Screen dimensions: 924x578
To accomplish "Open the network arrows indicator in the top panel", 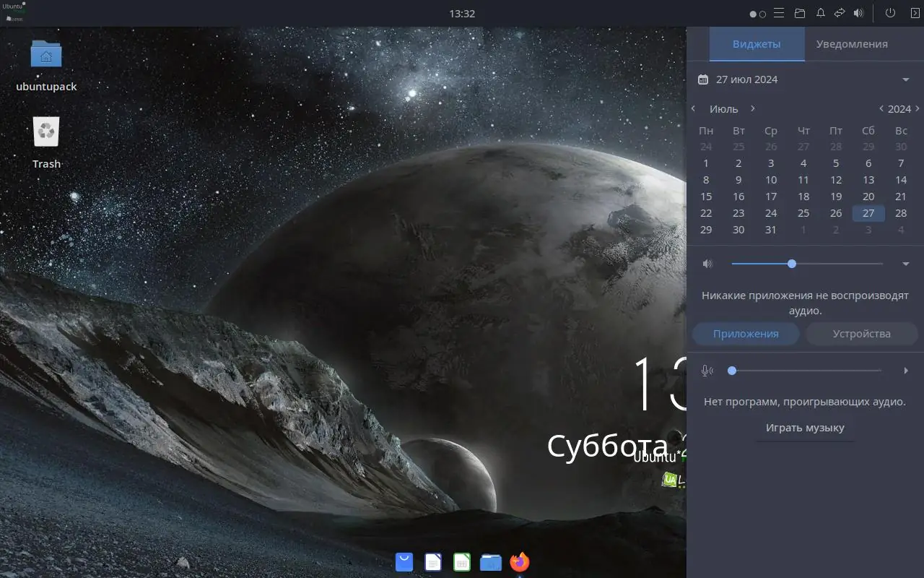I will (840, 13).
